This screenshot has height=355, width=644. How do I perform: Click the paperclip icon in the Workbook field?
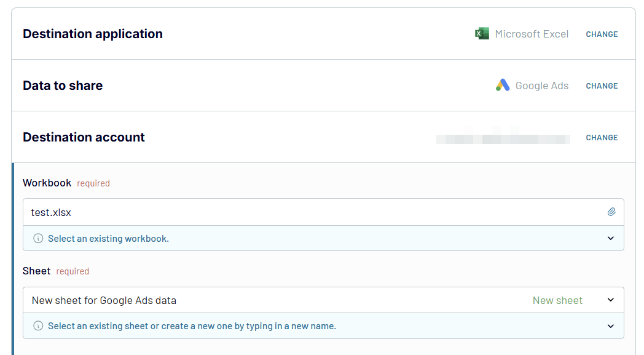click(x=611, y=212)
